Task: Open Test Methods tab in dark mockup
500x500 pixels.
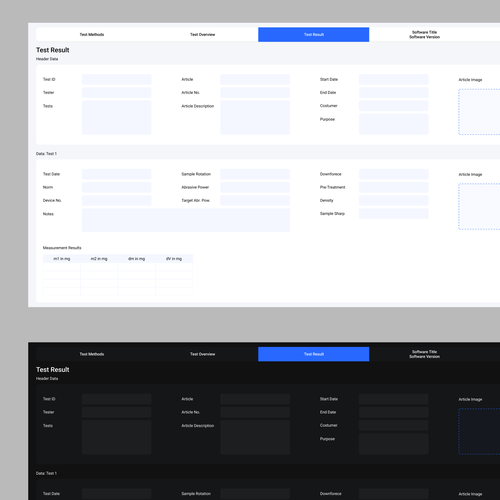Action: (x=92, y=354)
